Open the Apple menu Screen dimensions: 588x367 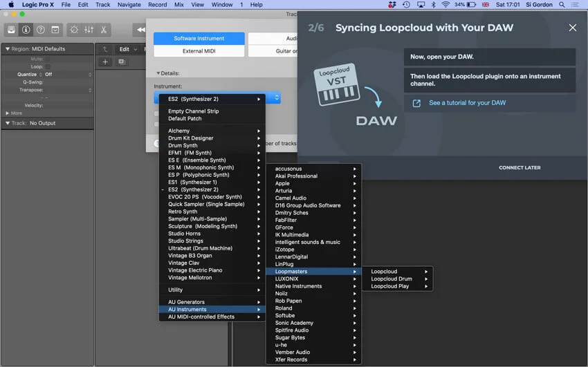click(11, 5)
